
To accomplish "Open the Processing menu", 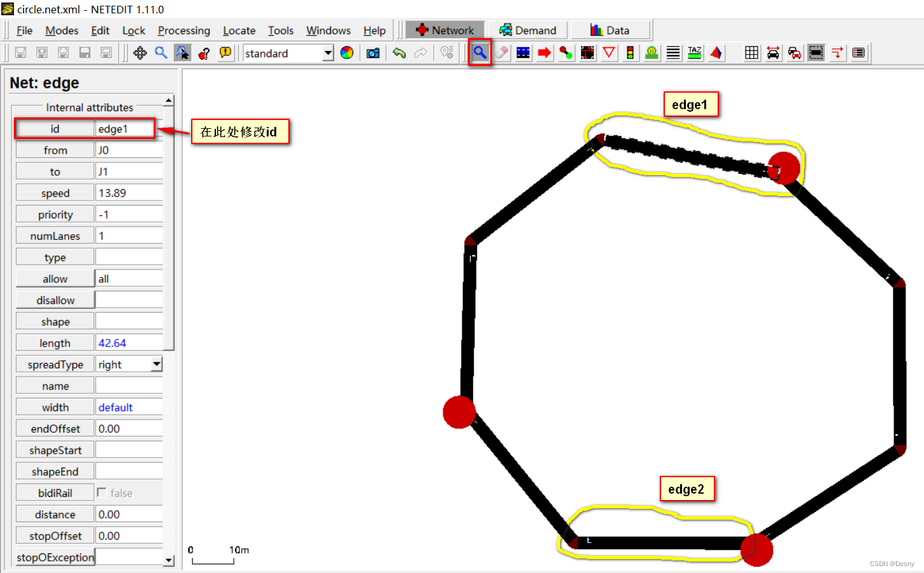I will (x=184, y=30).
